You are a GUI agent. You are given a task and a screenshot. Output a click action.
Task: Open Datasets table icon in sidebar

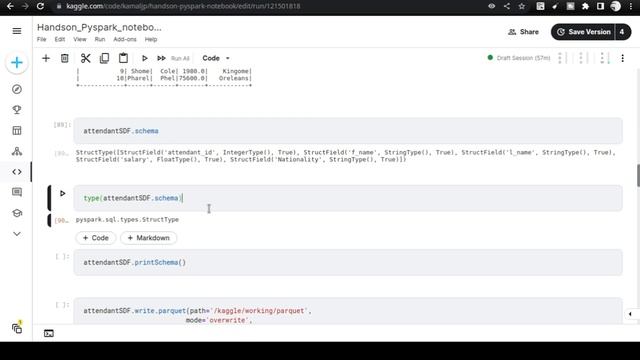click(17, 131)
